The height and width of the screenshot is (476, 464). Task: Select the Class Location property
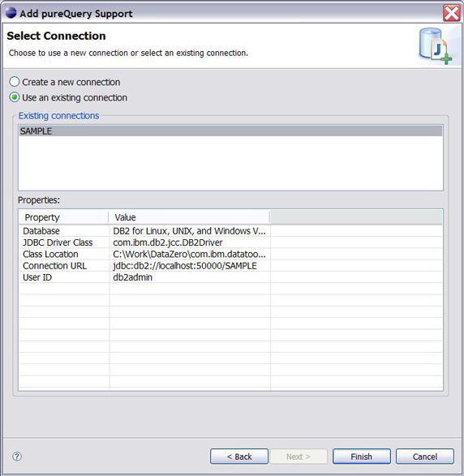(x=230, y=254)
